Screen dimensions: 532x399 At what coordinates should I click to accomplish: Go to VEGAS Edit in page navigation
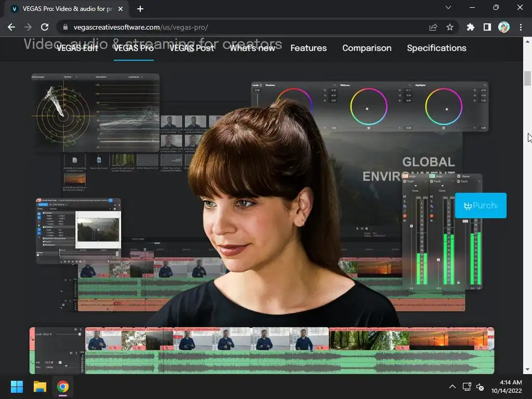(x=77, y=48)
